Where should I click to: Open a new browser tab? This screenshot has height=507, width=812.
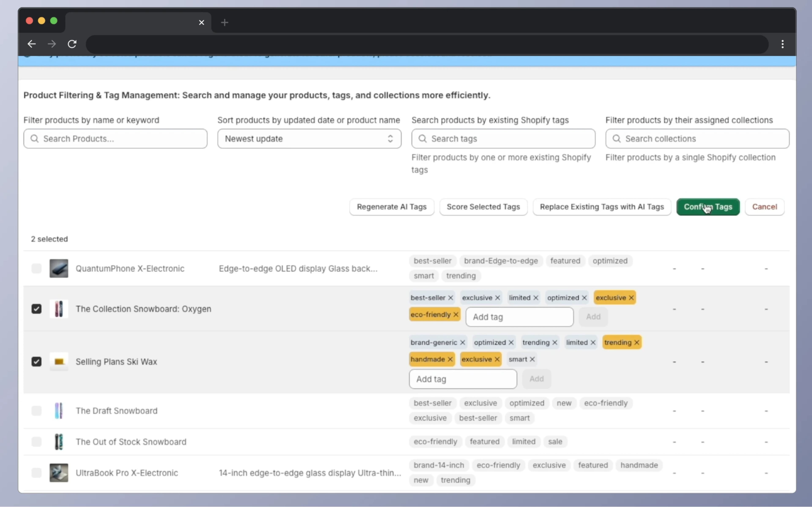coord(224,22)
